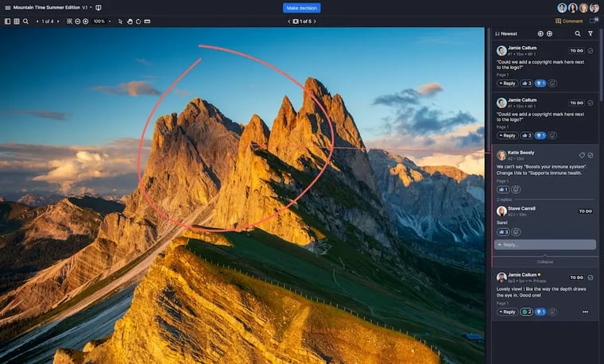Image resolution: width=604 pixels, height=364 pixels.
Task: Click the search icon in left toolbar
Action: pos(25,21)
